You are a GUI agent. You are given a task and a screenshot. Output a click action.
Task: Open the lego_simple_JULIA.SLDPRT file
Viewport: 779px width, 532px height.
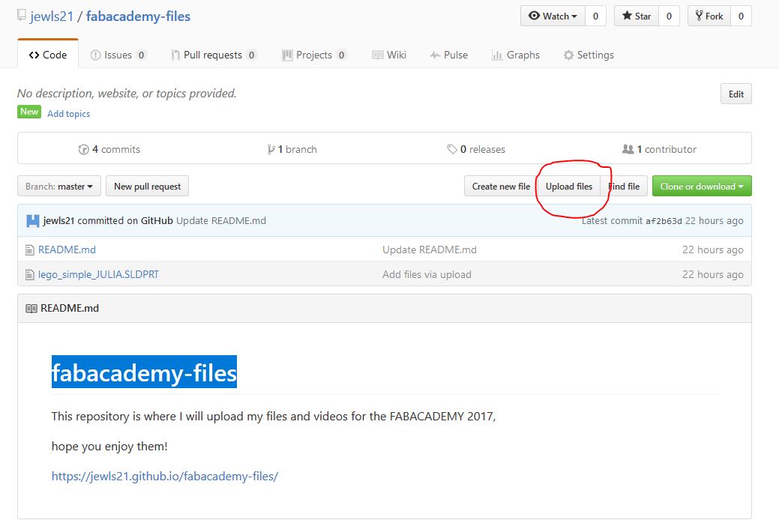coord(98,275)
